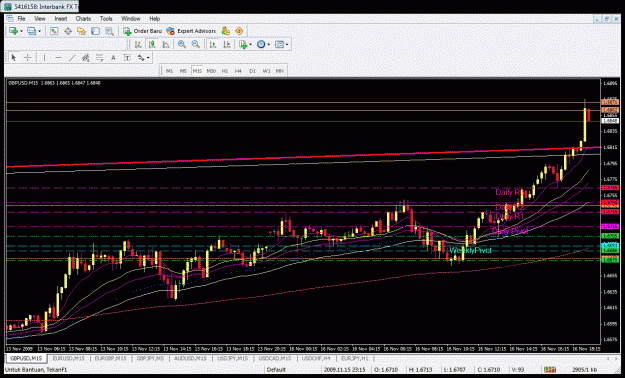Open the Navigator folder-star icon
Screen dimensions: 625x378
[81, 31]
